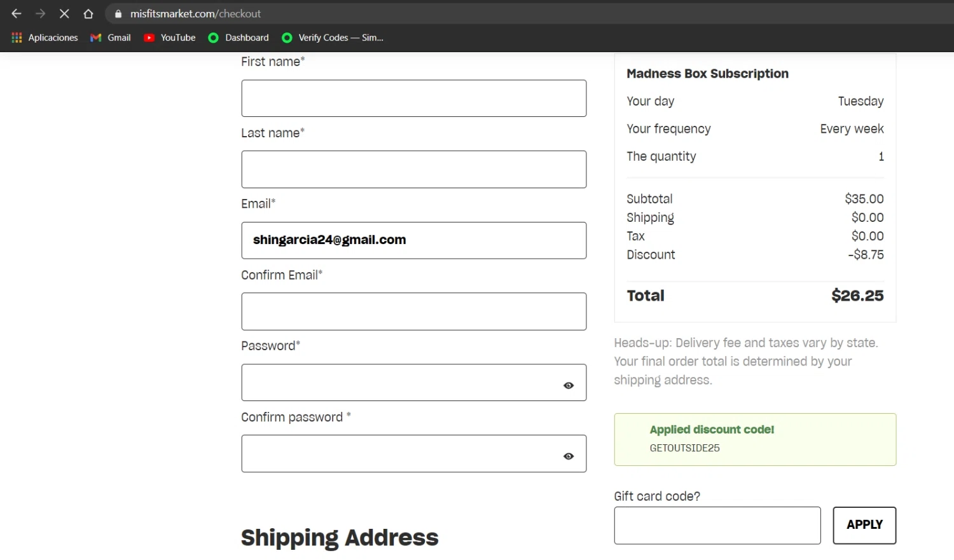Click the Subtotal label
This screenshot has width=954, height=560.
point(649,199)
